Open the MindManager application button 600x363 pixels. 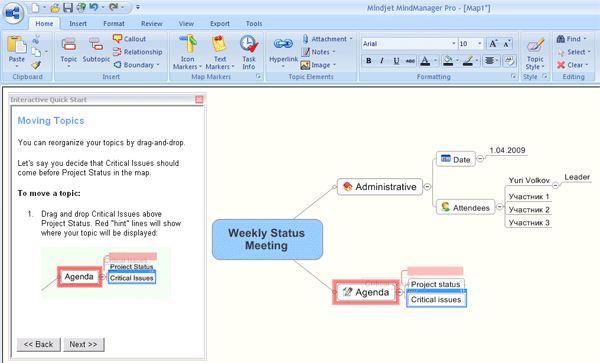click(13, 13)
